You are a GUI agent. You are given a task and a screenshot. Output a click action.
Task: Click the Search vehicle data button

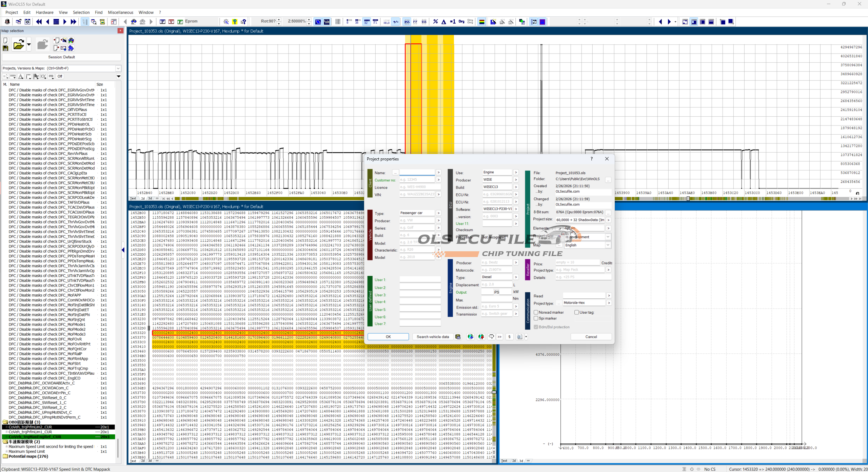click(433, 337)
